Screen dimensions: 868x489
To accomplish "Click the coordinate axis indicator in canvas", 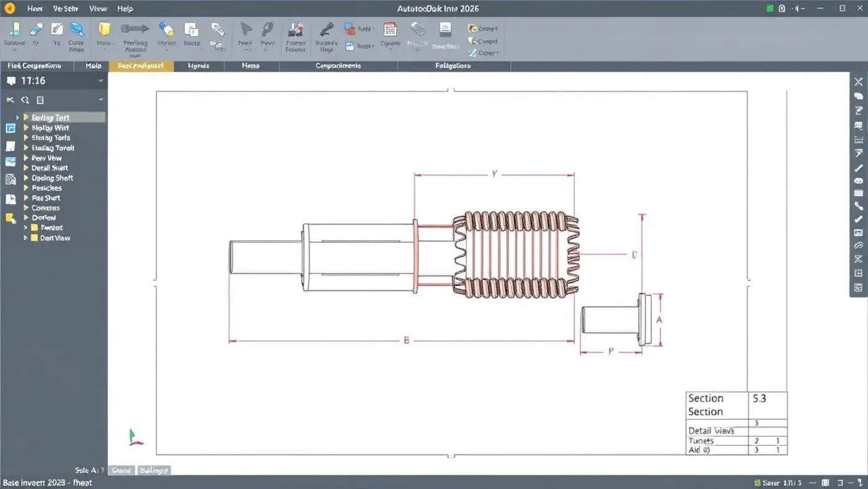I will (x=135, y=437).
